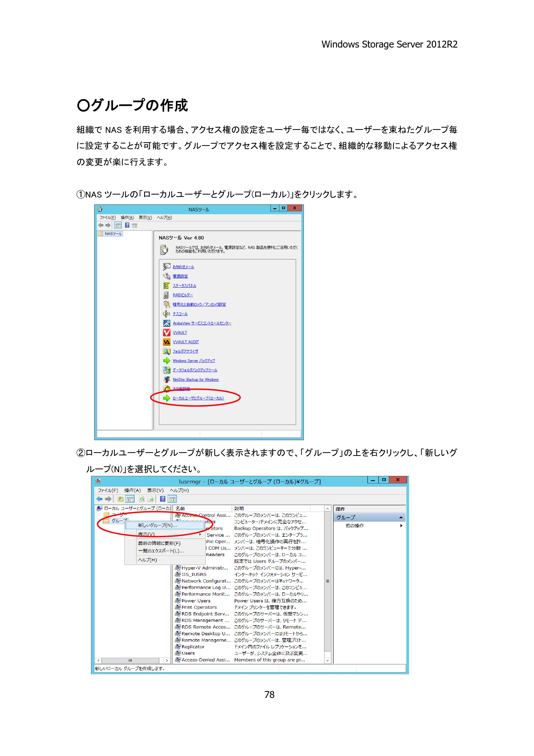Screen dimensions: 534x756
Task: Click the フォルダアナライザ magnifier icon
Action: pyautogui.click(x=167, y=351)
